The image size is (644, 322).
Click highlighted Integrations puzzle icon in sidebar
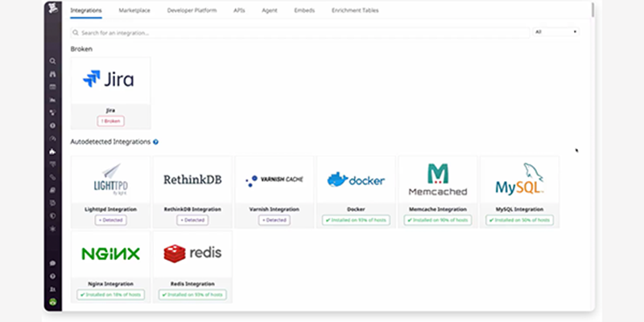tap(52, 151)
